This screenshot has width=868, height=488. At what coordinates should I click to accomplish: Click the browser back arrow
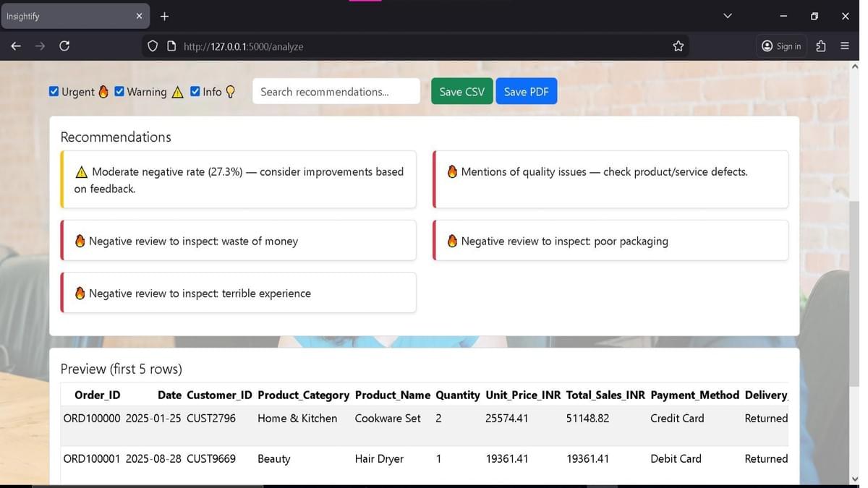(x=16, y=46)
